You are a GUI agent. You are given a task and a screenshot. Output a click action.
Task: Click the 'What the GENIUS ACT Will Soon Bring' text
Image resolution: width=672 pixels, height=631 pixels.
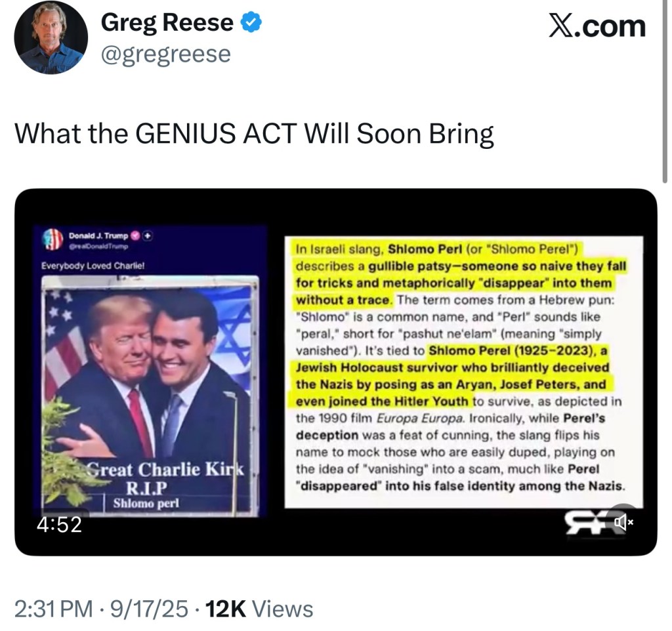(x=255, y=134)
